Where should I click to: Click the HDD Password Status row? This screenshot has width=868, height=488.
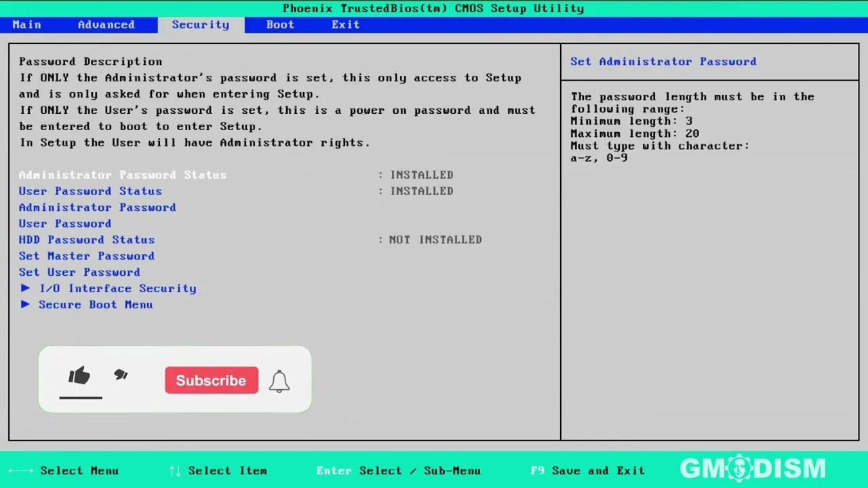pyautogui.click(x=86, y=239)
